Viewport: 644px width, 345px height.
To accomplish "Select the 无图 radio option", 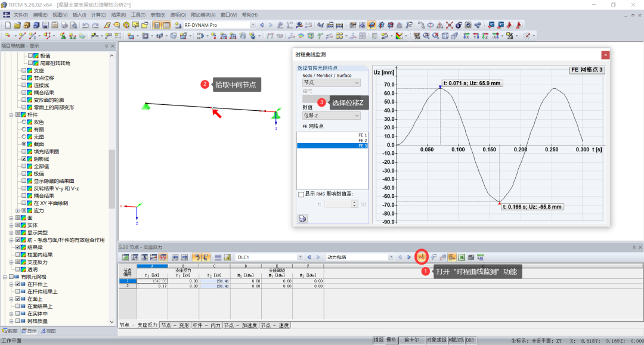I will click(24, 136).
